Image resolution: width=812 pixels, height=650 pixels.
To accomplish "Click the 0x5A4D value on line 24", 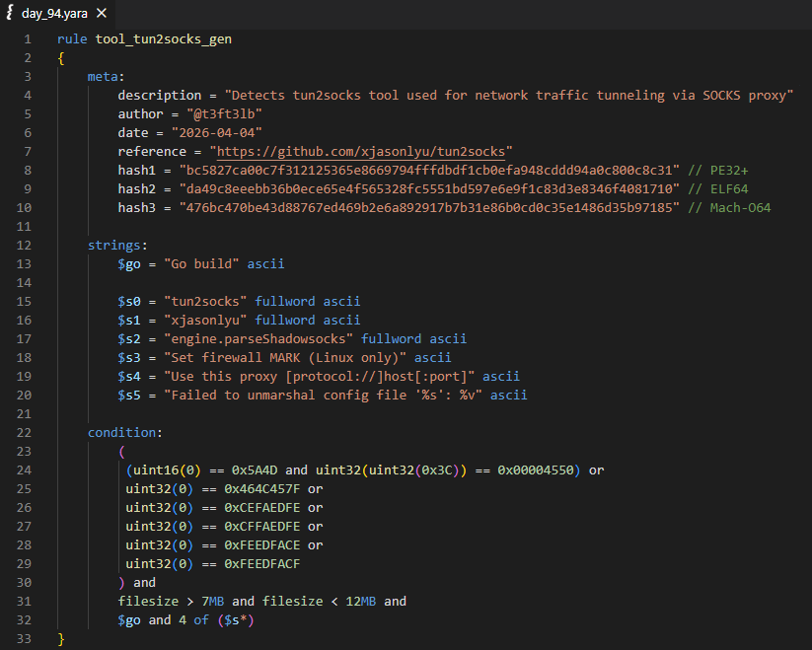I will [x=255, y=469].
